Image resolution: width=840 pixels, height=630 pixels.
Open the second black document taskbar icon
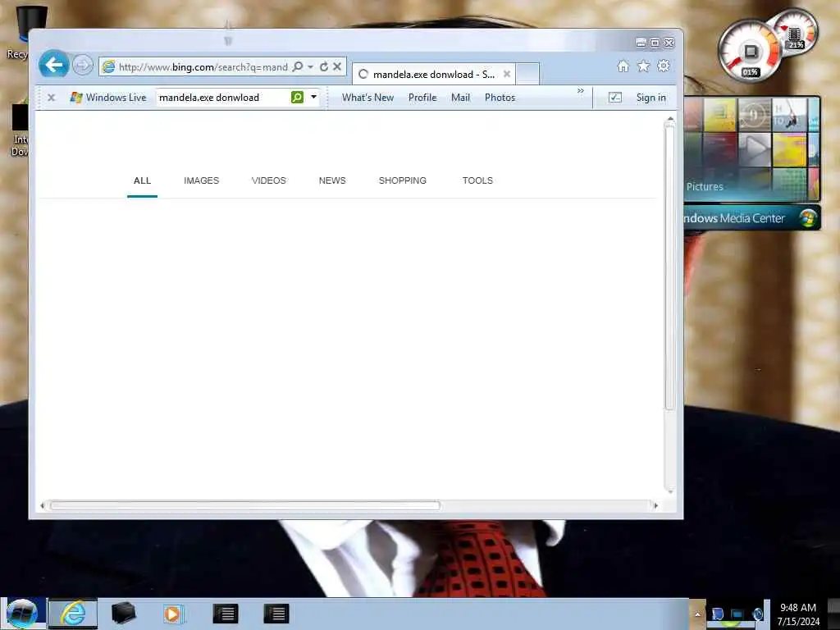coord(276,614)
